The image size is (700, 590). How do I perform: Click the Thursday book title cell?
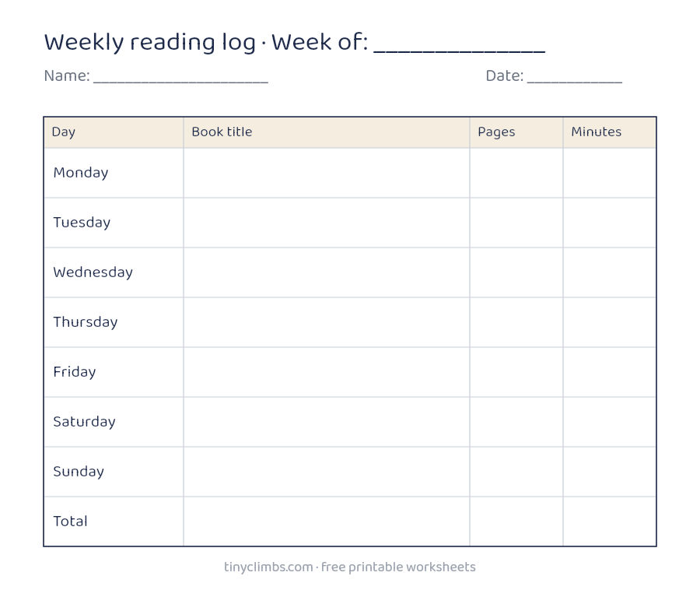pyautogui.click(x=327, y=322)
